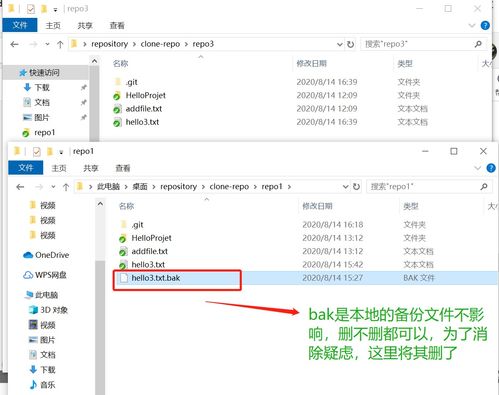The image size is (499, 395).
Task: Open help in repo1 window
Action: point(491,168)
